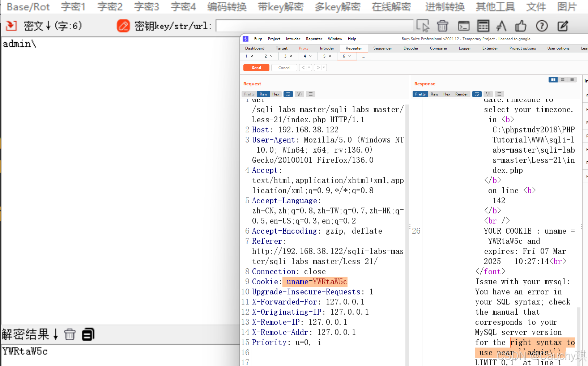Click the Send button in Repeater
The image size is (588, 366).
coord(256,68)
